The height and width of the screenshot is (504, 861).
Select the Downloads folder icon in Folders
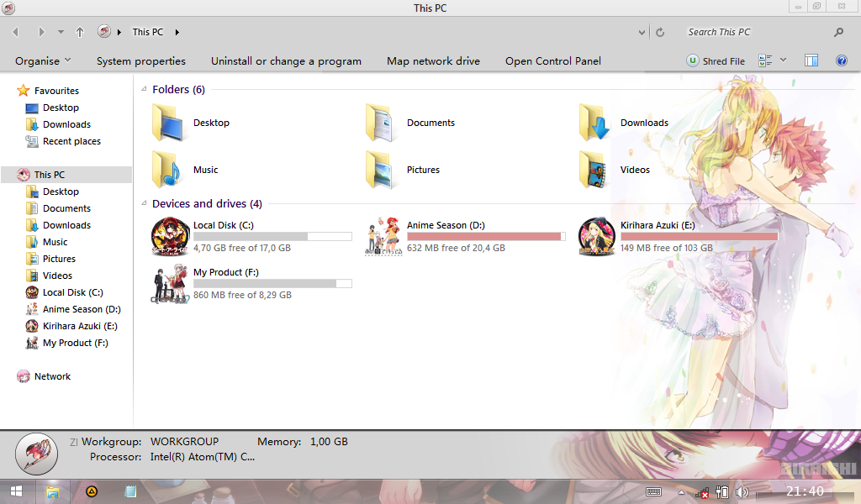point(594,123)
